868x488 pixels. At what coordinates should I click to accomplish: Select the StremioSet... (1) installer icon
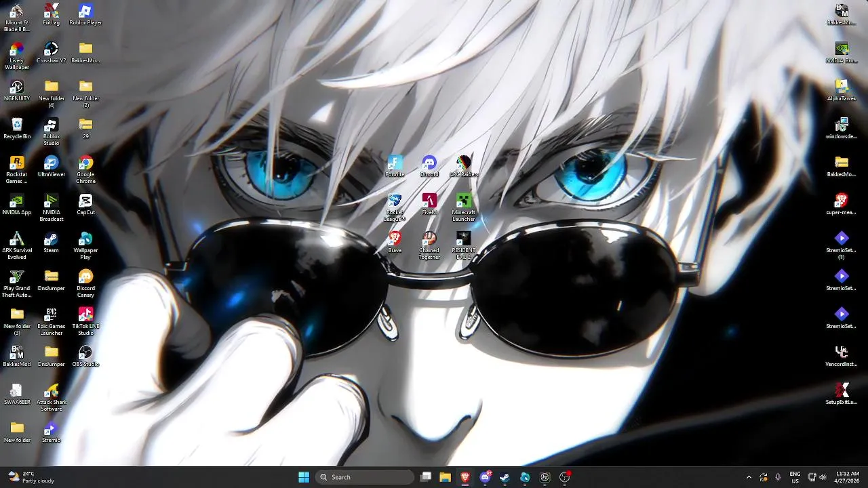(842, 246)
